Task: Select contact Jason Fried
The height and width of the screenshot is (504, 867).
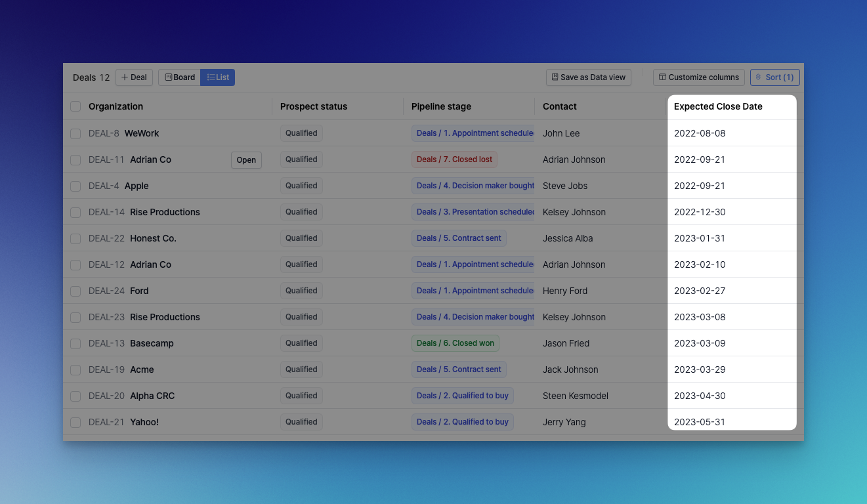Action: (566, 343)
